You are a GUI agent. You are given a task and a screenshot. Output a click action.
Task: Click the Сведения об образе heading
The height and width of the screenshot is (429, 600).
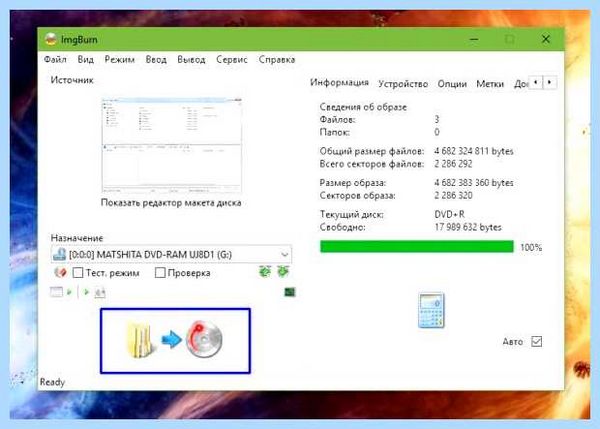(x=363, y=107)
